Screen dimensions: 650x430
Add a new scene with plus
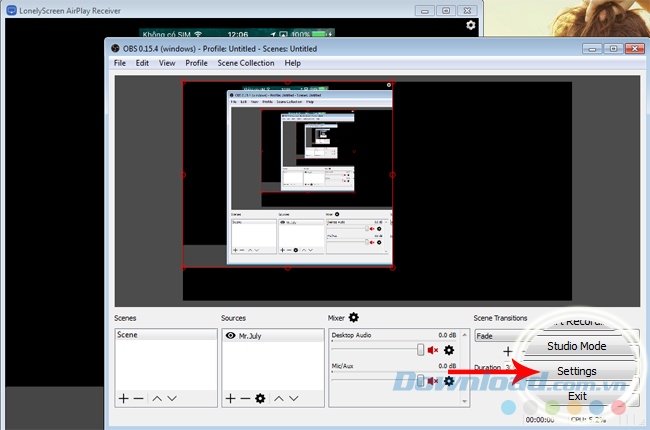[x=123, y=398]
